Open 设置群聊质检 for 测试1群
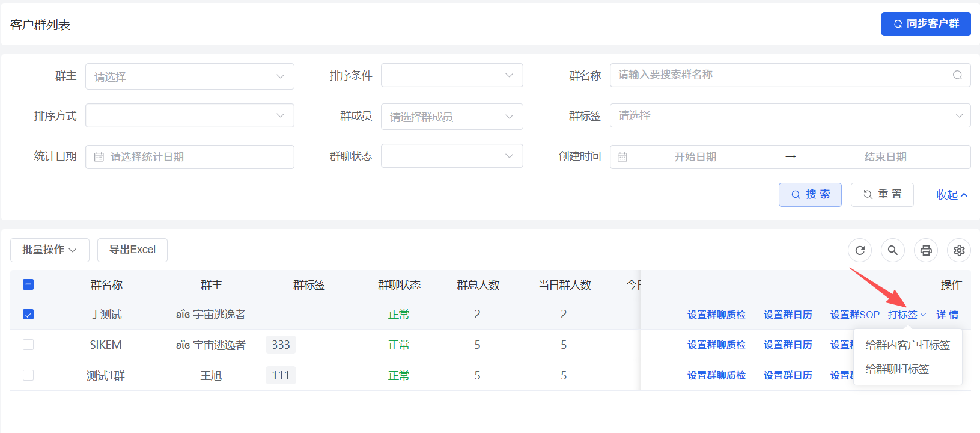Image resolution: width=980 pixels, height=433 pixels. tap(716, 375)
